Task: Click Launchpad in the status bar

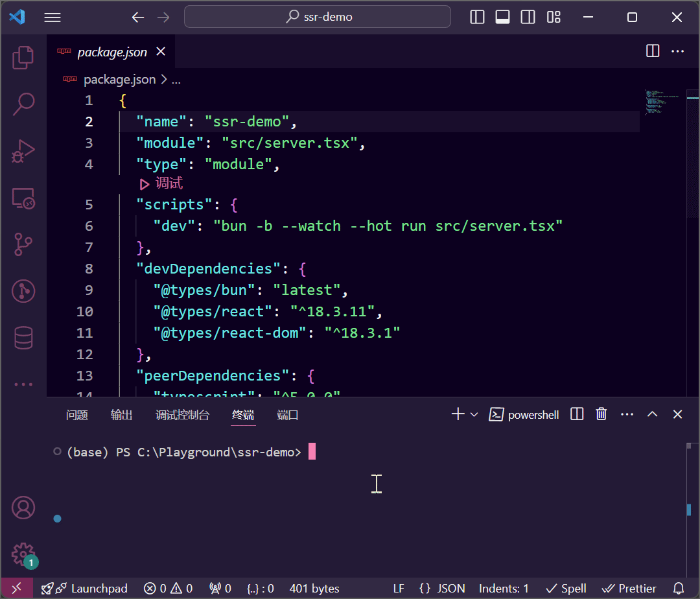Action: pyautogui.click(x=84, y=589)
